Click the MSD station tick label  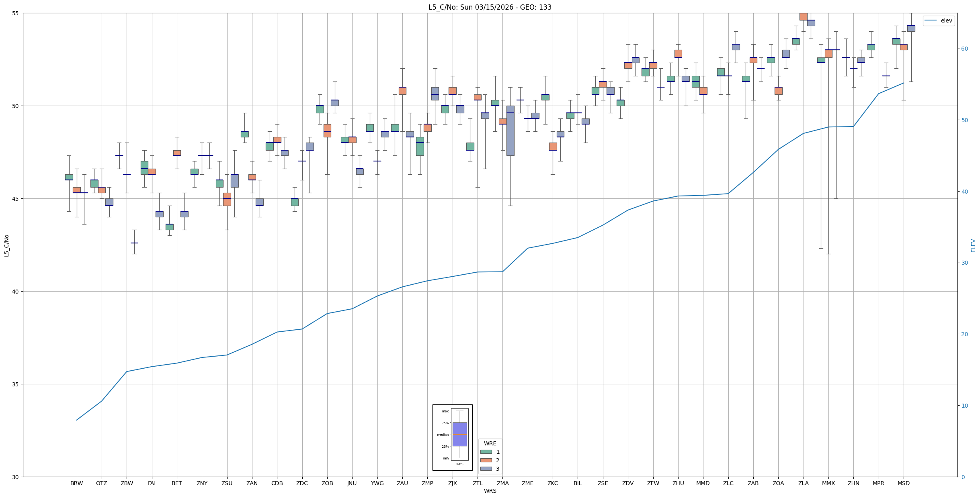point(903,483)
